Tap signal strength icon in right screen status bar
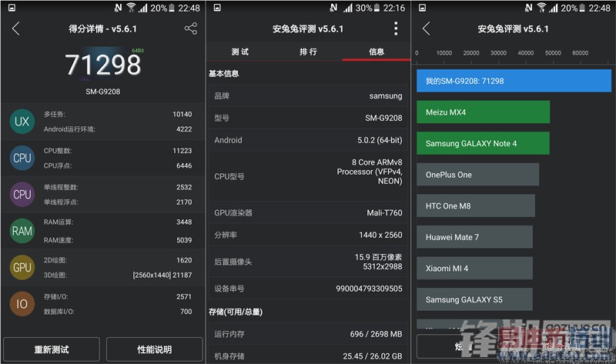This screenshot has width=616, height=364. (x=554, y=8)
